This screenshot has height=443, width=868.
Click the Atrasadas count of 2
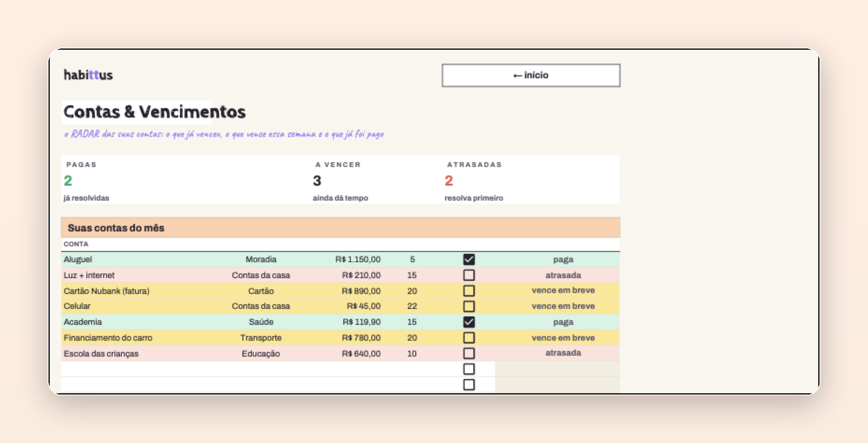[449, 181]
